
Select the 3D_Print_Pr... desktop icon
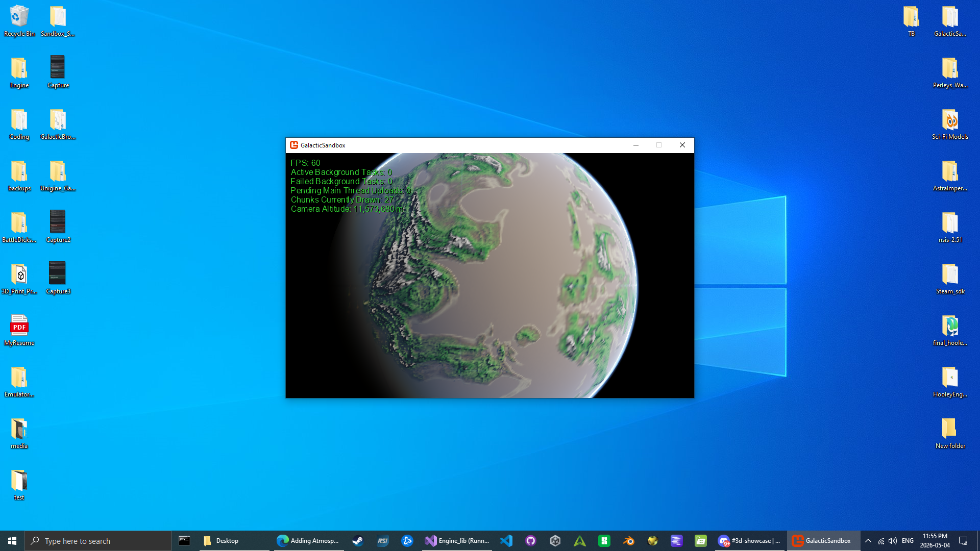click(19, 279)
